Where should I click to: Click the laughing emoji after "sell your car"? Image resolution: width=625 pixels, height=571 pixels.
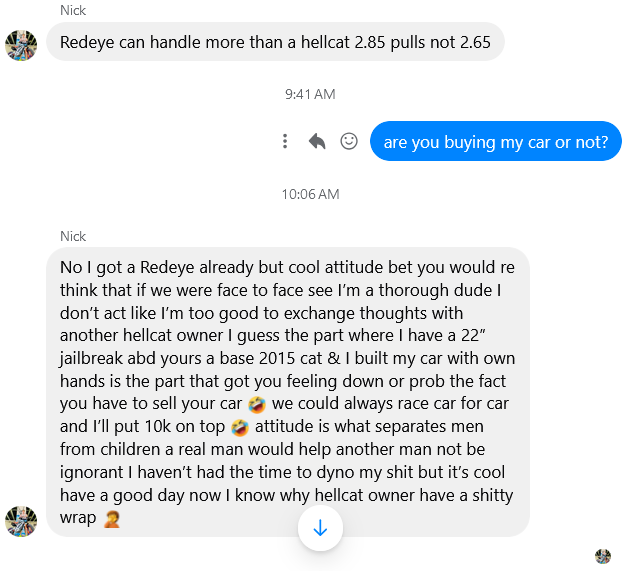click(257, 405)
